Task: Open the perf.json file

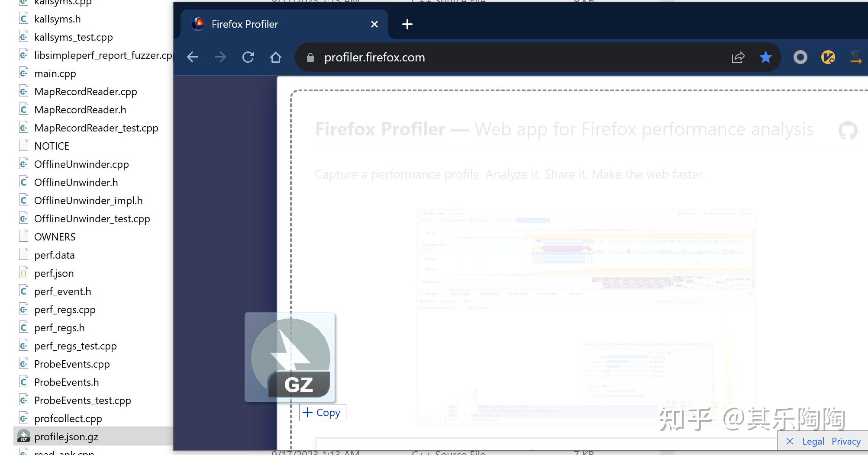Action: click(54, 273)
